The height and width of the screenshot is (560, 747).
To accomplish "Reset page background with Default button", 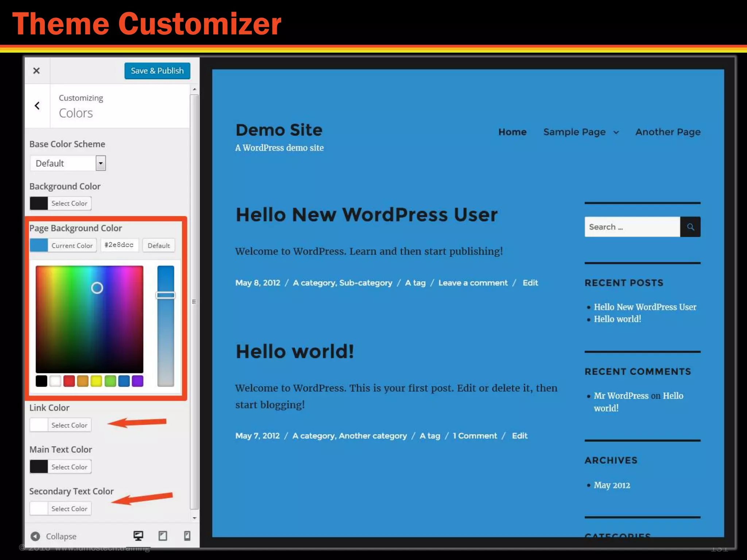I will [159, 245].
